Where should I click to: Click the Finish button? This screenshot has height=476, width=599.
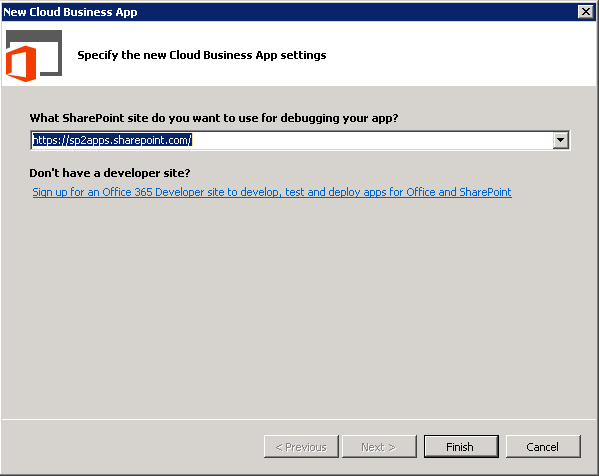[461, 446]
